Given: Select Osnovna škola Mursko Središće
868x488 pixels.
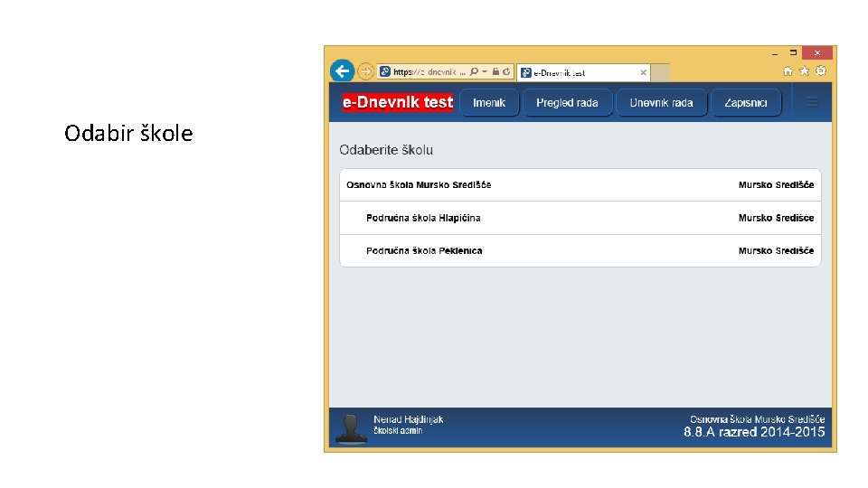Looking at the screenshot, I should click(580, 184).
